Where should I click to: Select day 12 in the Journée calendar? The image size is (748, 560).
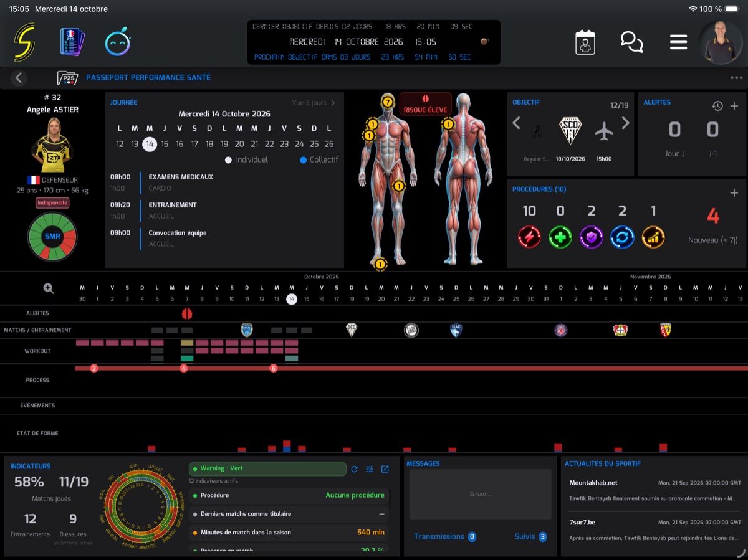click(120, 144)
